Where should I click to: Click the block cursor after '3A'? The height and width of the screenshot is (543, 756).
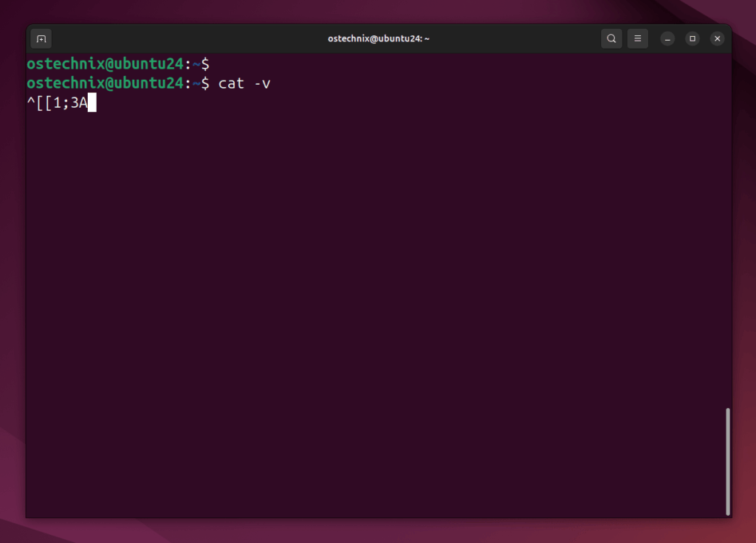pyautogui.click(x=92, y=103)
